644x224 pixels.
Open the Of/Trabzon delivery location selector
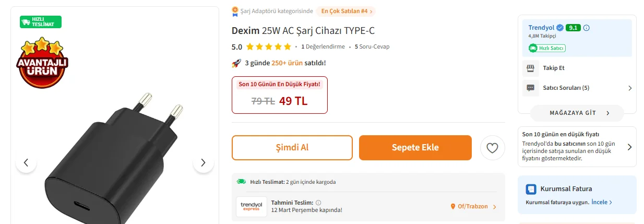click(473, 207)
